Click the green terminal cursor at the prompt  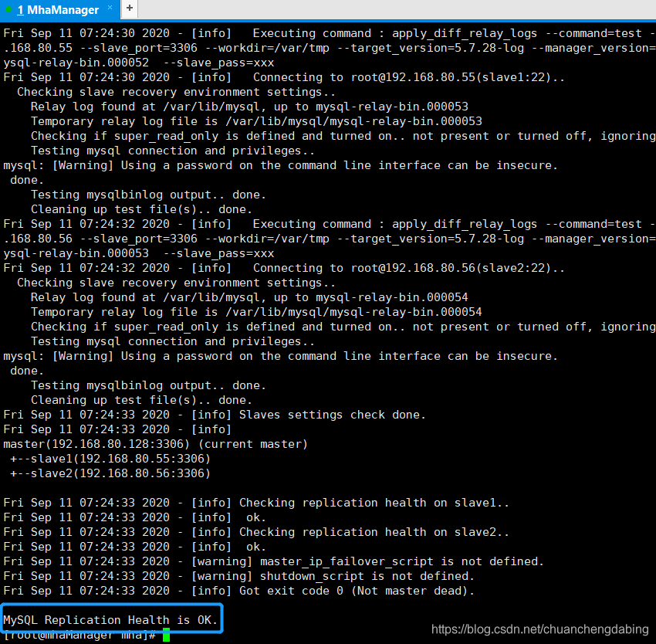[x=166, y=635]
